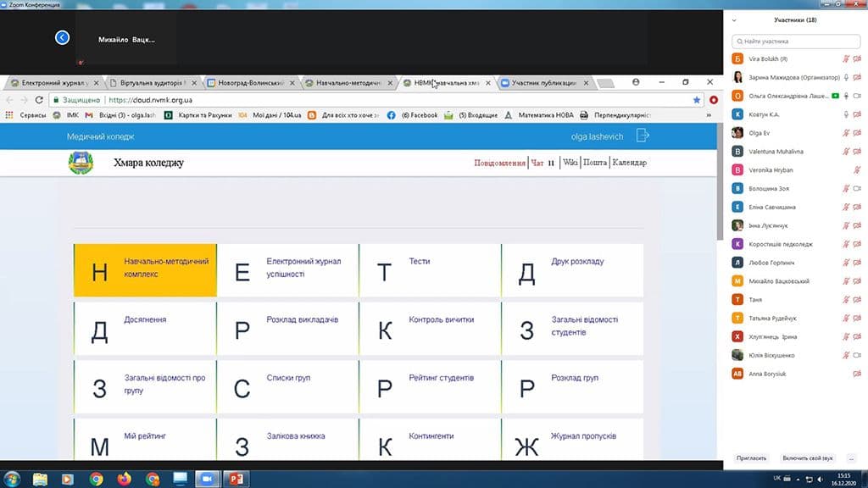Close the Участник публикации browser tab
Image resolution: width=868 pixels, height=488 pixels.
pos(586,83)
